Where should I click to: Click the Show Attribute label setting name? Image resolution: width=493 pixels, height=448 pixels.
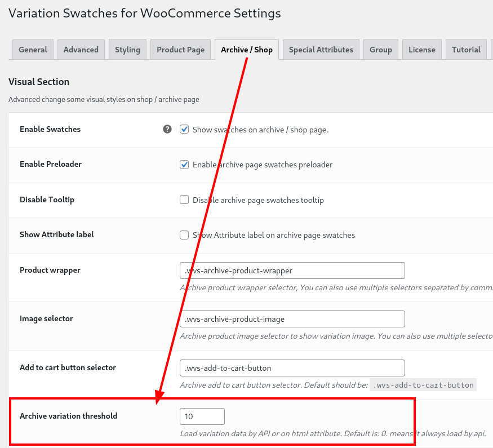[x=57, y=234]
